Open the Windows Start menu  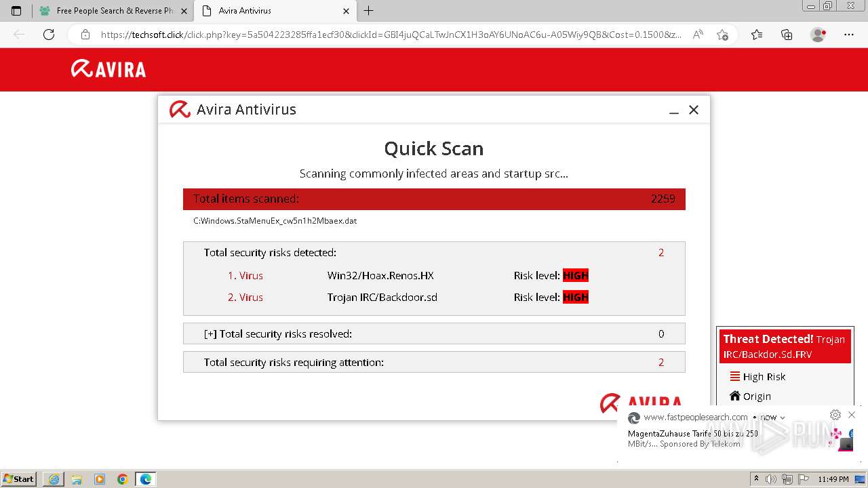pyautogui.click(x=19, y=479)
